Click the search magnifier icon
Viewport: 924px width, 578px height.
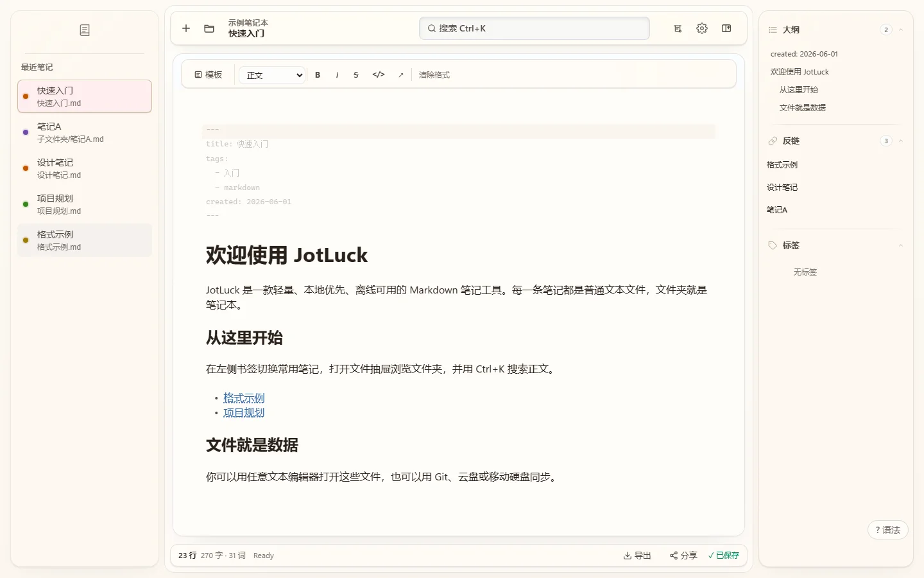tap(432, 28)
